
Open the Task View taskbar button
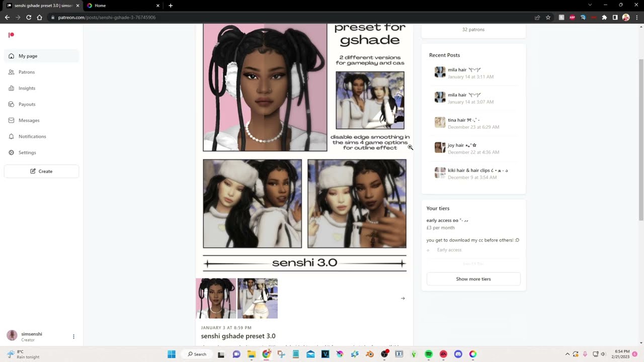point(221,354)
